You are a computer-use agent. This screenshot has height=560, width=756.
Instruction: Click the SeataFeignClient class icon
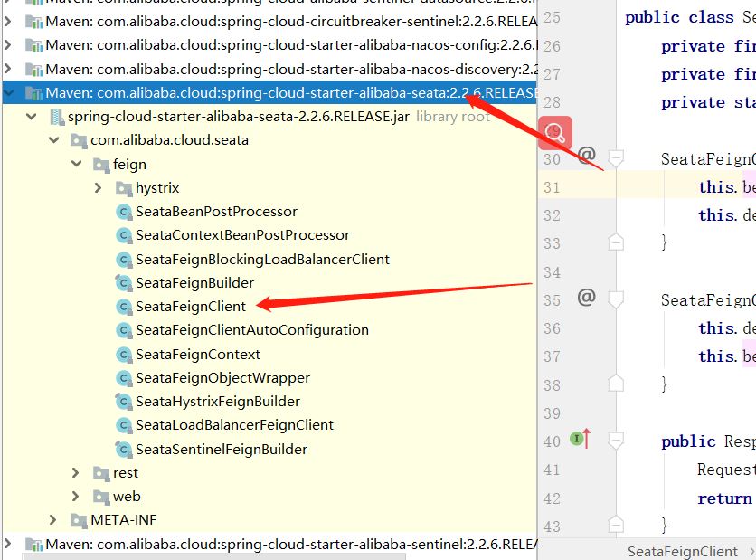pyautogui.click(x=124, y=307)
